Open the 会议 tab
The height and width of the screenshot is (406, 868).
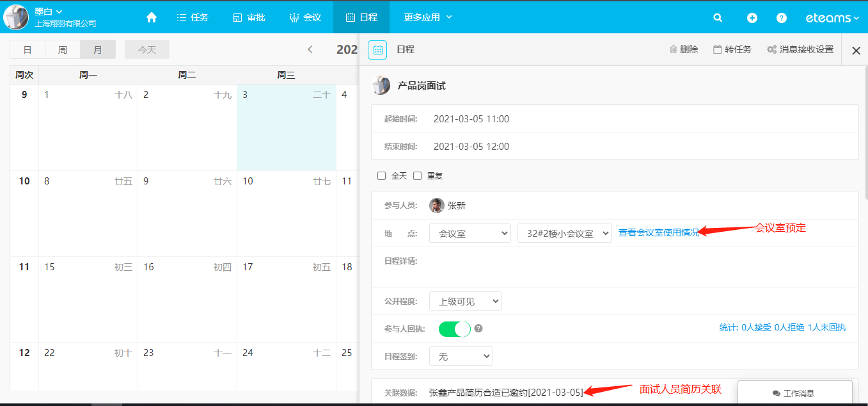tap(305, 17)
